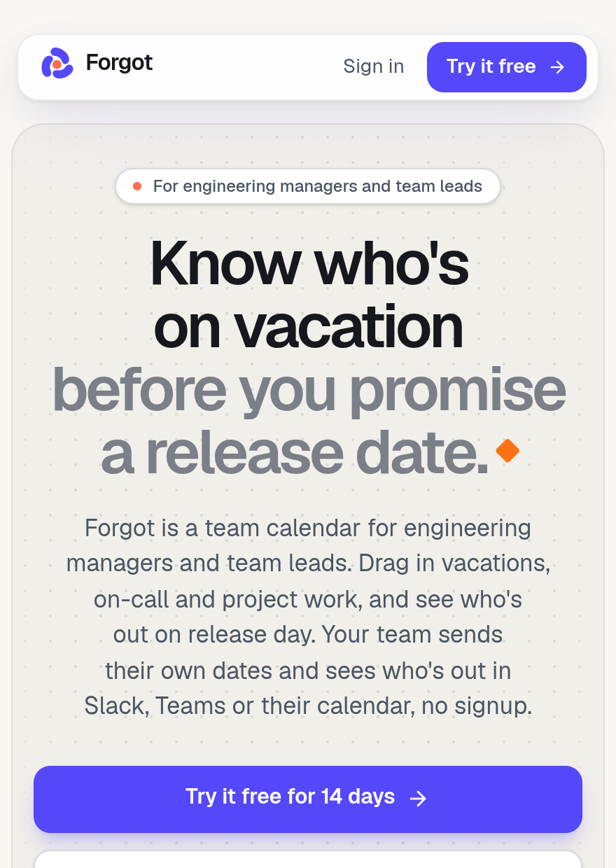
Task: Click the a release date heading text
Action: click(294, 452)
